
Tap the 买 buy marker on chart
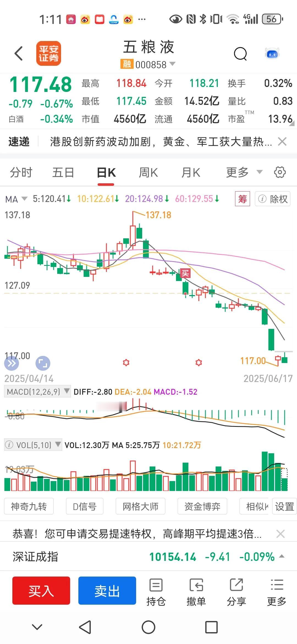(x=185, y=273)
